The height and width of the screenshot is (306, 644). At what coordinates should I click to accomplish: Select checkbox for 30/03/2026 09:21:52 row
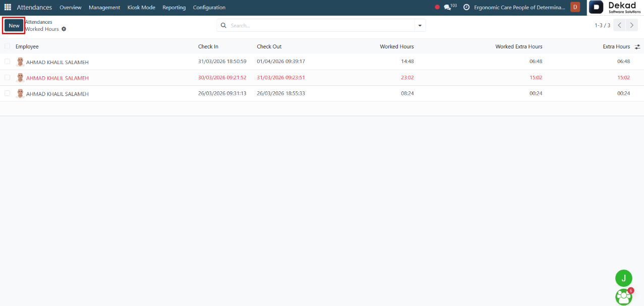(7, 78)
